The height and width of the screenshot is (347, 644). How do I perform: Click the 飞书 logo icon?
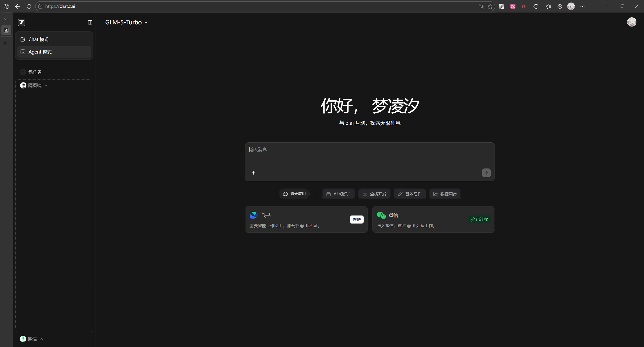coord(254,215)
